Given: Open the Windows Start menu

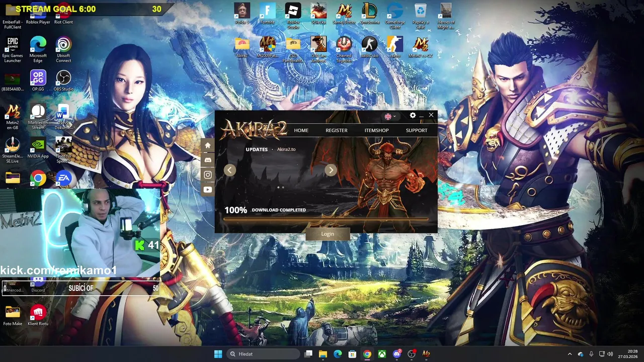Looking at the screenshot, I should (218, 354).
